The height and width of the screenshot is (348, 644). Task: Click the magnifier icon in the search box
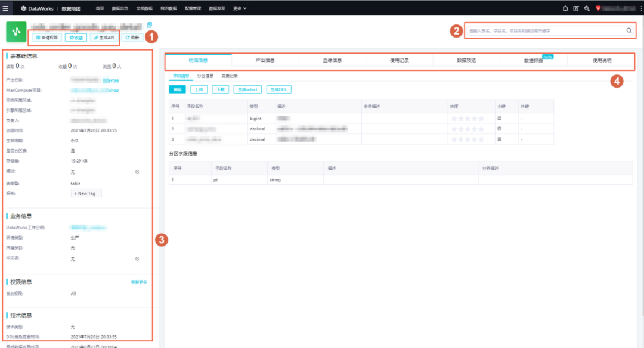pyautogui.click(x=629, y=30)
